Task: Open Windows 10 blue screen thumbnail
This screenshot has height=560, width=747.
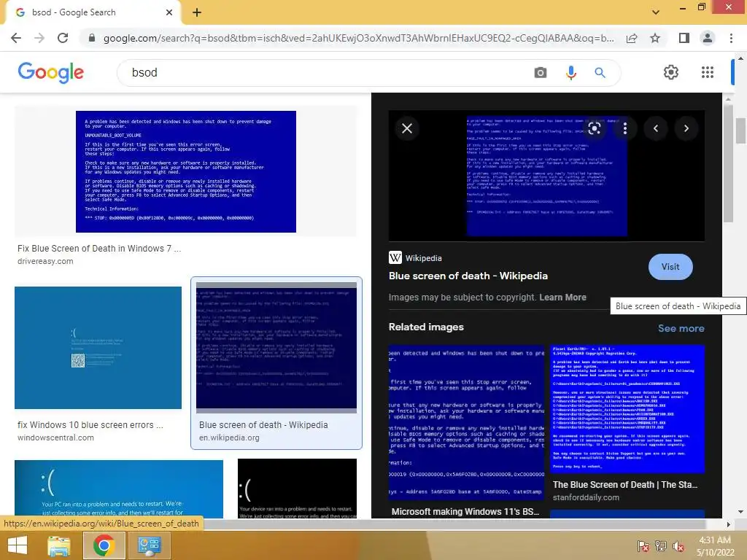Action: (98, 348)
